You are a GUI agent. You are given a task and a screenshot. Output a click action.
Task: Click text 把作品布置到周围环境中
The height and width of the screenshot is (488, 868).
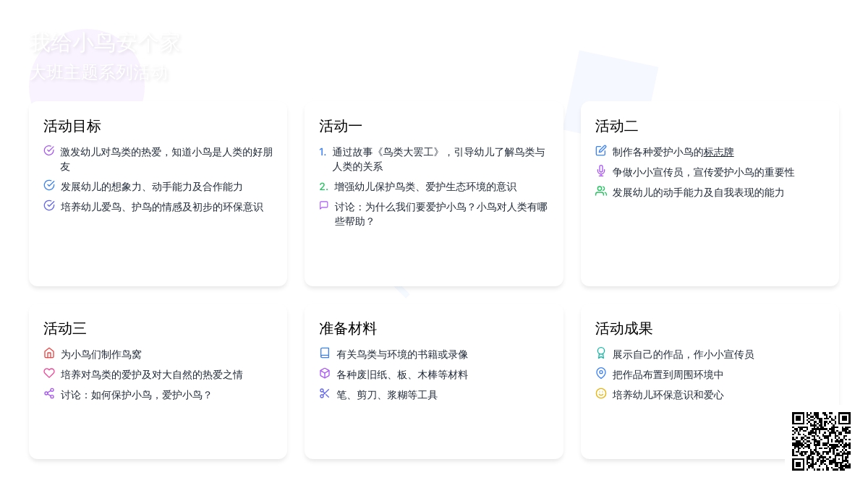coord(668,374)
